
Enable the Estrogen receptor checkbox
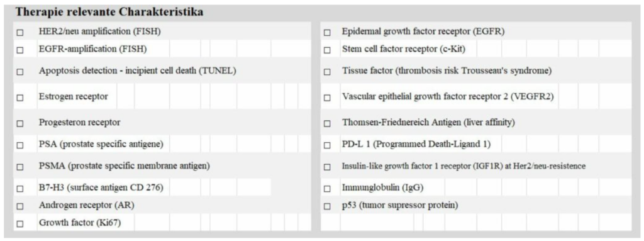click(x=20, y=98)
